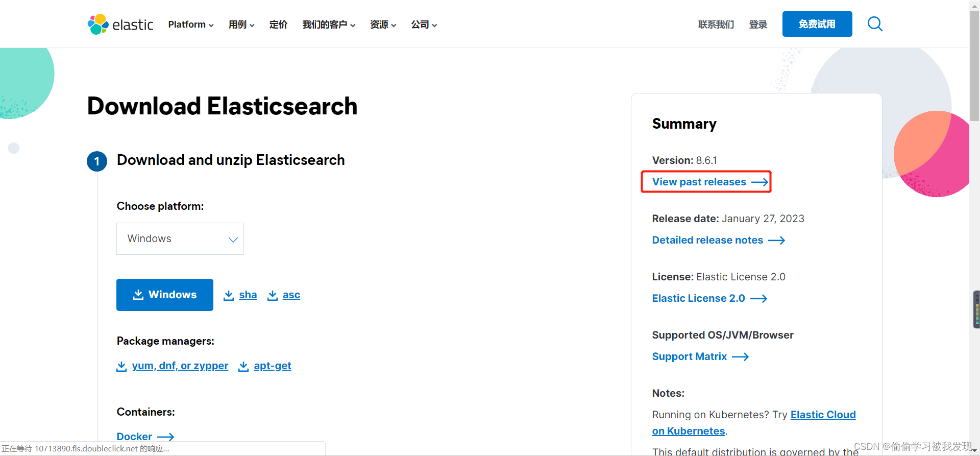Open the apt-get link

(273, 366)
